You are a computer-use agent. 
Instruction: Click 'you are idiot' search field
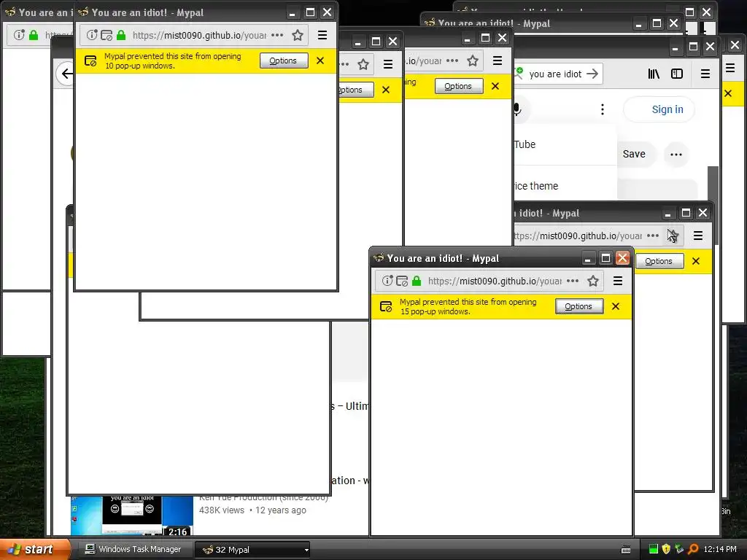555,74
